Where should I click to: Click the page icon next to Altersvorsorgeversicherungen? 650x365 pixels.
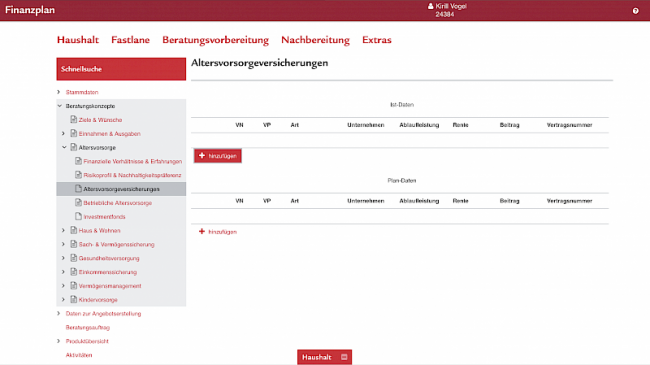click(x=78, y=189)
